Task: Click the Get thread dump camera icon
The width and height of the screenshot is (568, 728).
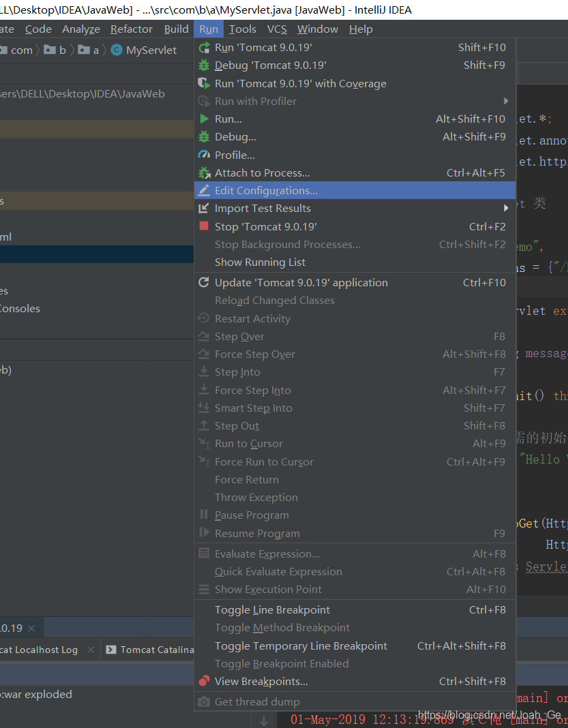Action: pyautogui.click(x=204, y=701)
